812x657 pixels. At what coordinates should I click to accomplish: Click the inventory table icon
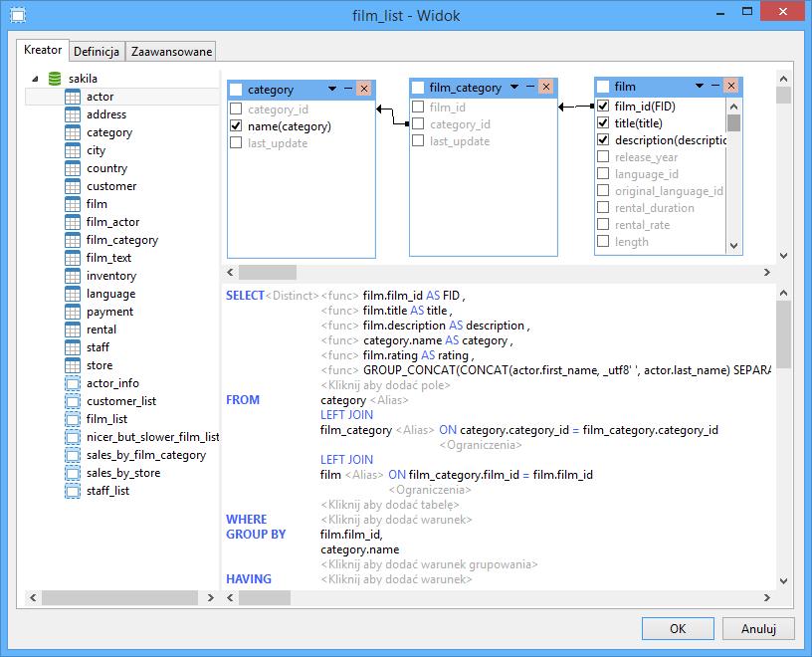tap(73, 276)
